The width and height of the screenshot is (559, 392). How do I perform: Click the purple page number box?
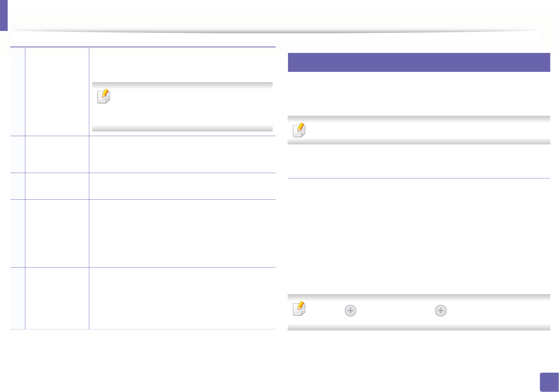tap(549, 382)
